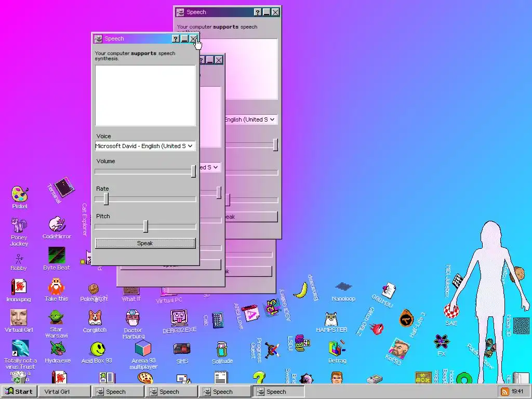Open the HAMPSTER hamster icon
This screenshot has width=532, height=399.
tap(331, 319)
